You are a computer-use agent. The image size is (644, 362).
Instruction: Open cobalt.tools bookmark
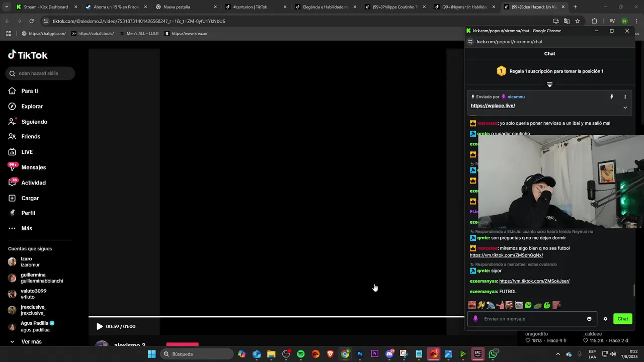tap(93, 34)
